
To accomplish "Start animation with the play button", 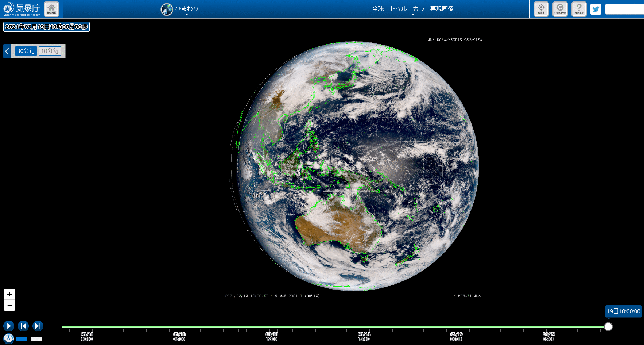I will (9, 326).
